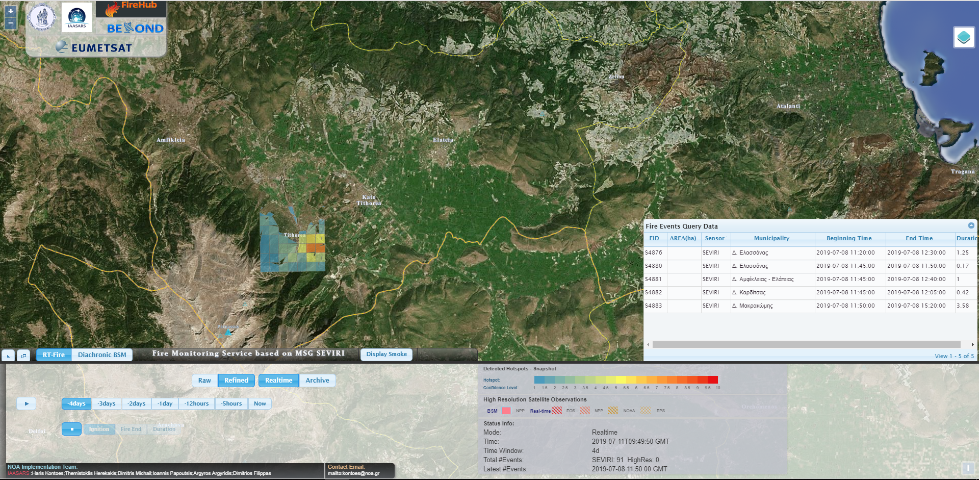Click the EPS light orange hatched icon
Viewport: 980px width, 480px height.
coord(646,411)
